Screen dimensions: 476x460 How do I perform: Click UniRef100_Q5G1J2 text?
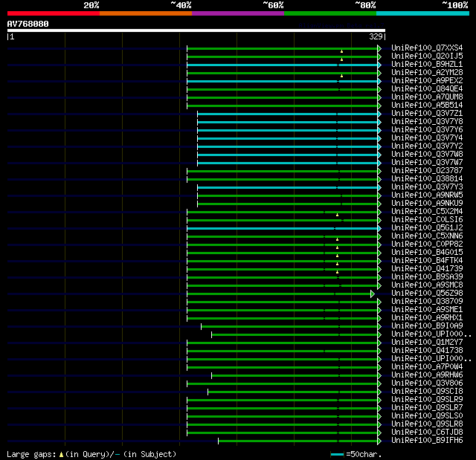pyautogui.click(x=427, y=228)
